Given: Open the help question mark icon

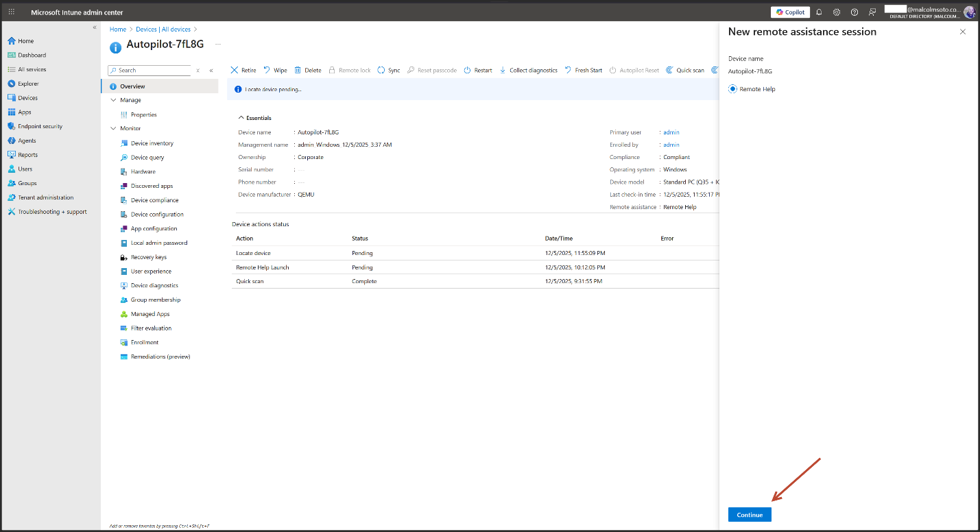Looking at the screenshot, I should click(x=854, y=12).
